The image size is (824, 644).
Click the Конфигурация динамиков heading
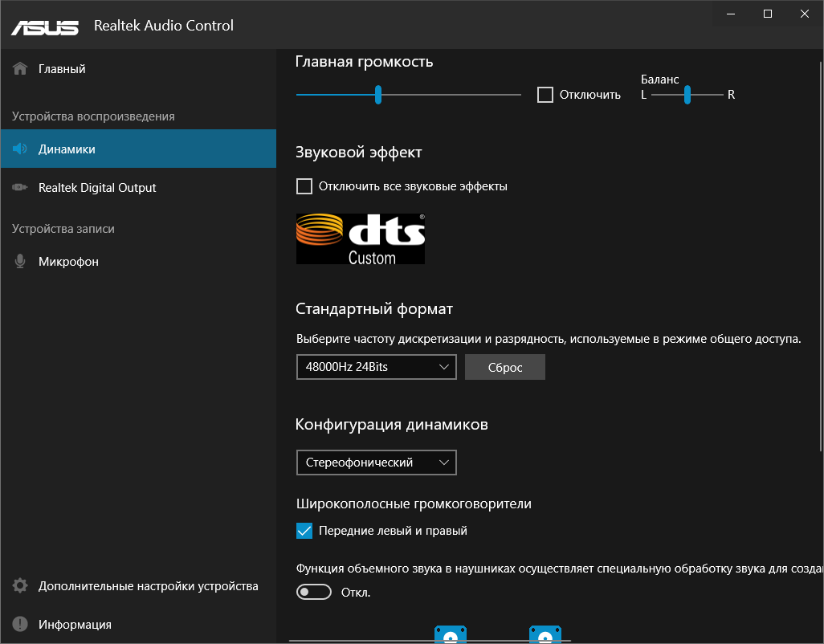pyautogui.click(x=391, y=424)
